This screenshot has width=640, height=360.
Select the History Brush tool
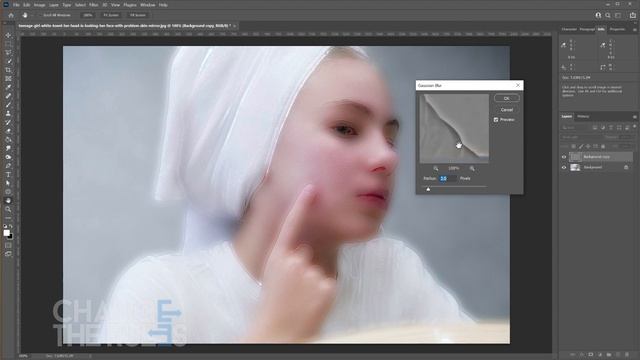[x=8, y=122]
